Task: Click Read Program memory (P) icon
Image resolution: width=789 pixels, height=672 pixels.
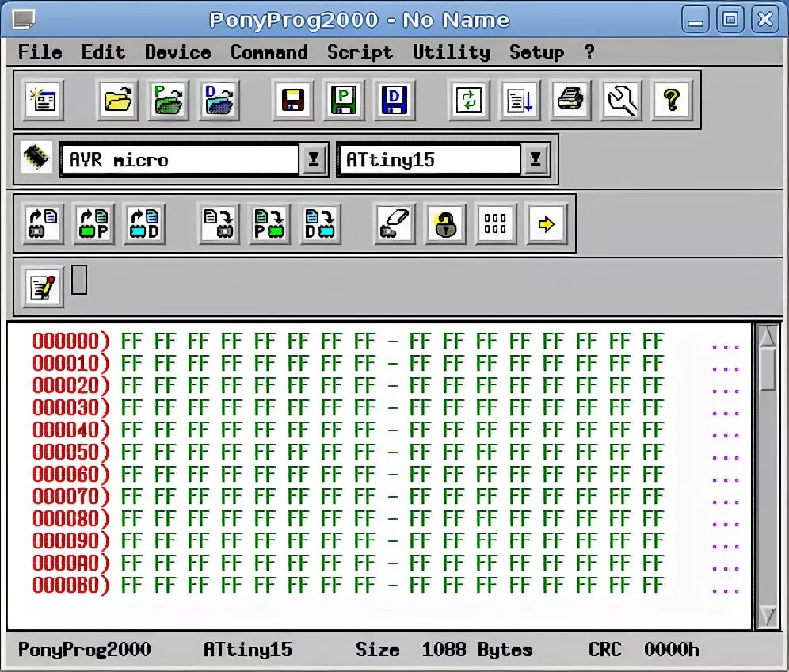Action: (94, 223)
